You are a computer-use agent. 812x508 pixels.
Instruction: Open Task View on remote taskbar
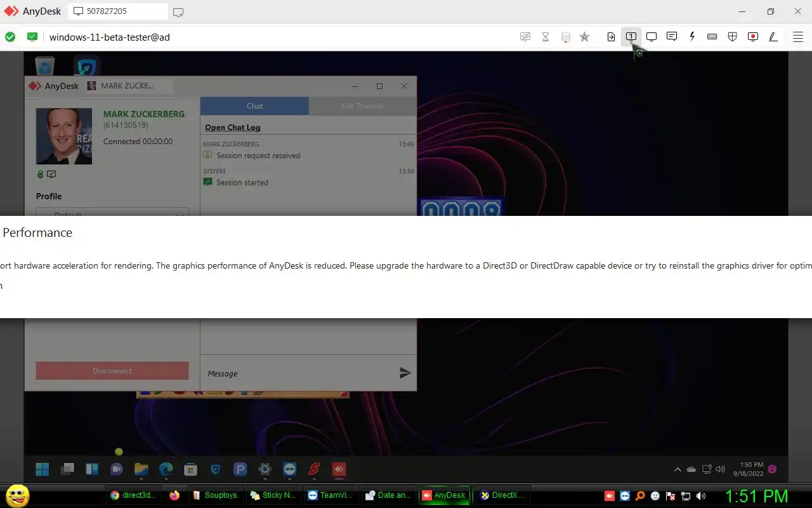[x=67, y=469]
